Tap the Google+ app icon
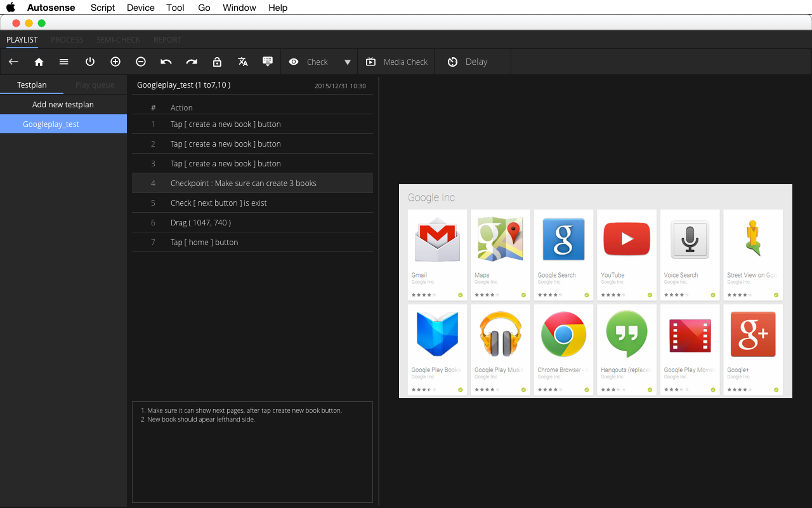Screen dimensions: 812x508 click(x=753, y=334)
